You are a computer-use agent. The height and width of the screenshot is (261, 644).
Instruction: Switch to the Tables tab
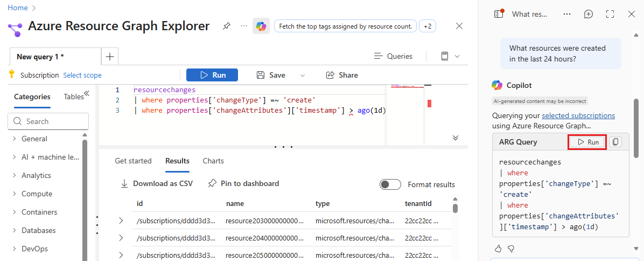pos(74,97)
